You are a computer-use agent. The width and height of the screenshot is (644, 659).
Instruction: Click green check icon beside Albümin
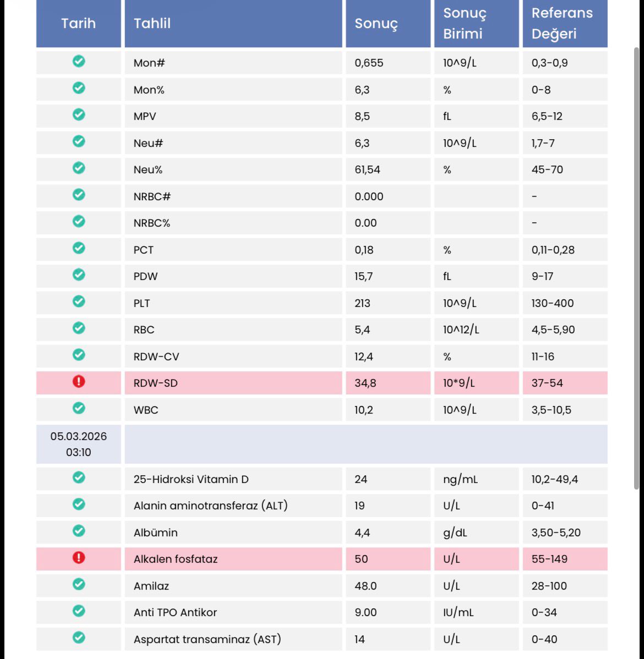(79, 531)
